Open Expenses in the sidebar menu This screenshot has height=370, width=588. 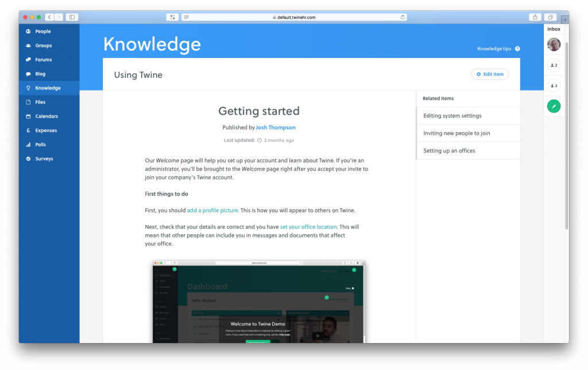49,130
